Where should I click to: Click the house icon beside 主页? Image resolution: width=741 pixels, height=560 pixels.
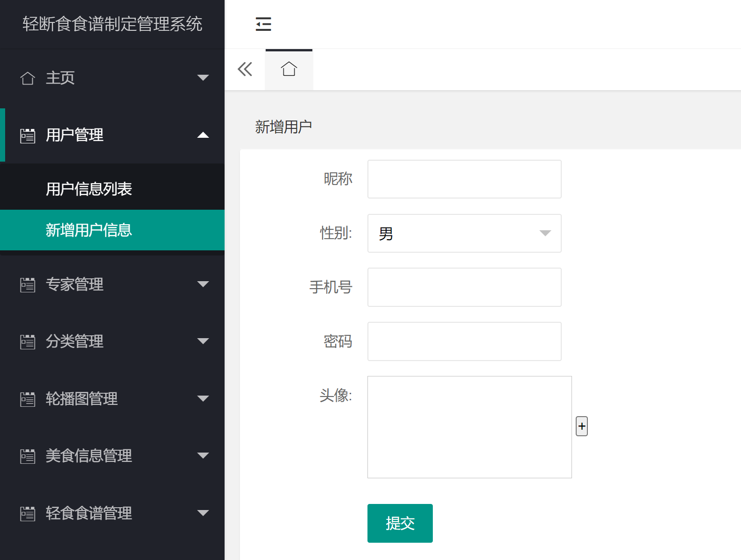point(28,78)
